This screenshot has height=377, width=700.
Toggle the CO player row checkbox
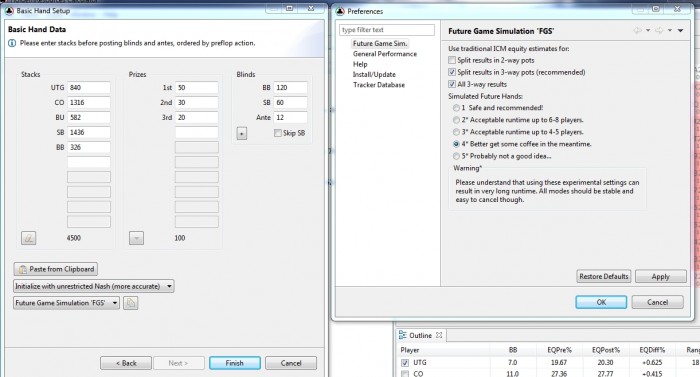405,373
